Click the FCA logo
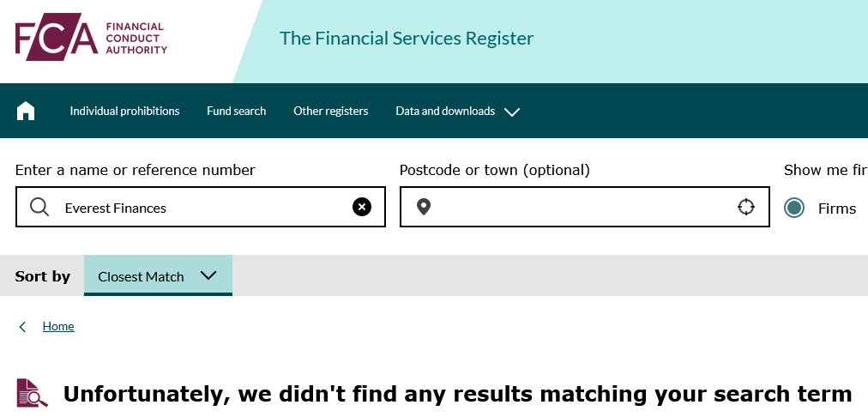The image size is (868, 417). click(91, 37)
